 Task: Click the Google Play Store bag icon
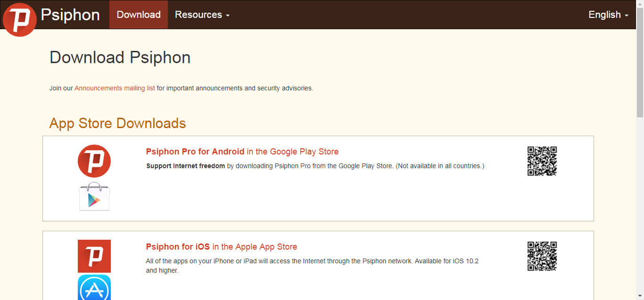pos(94,196)
